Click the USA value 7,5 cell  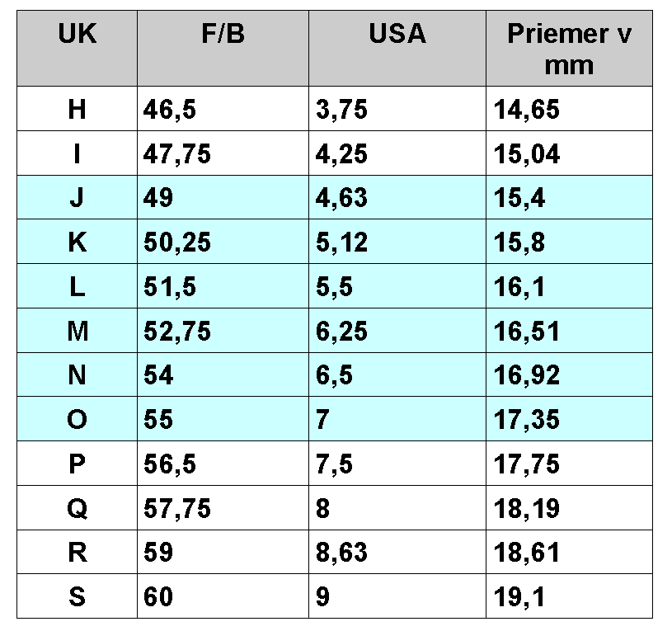pos(397,464)
